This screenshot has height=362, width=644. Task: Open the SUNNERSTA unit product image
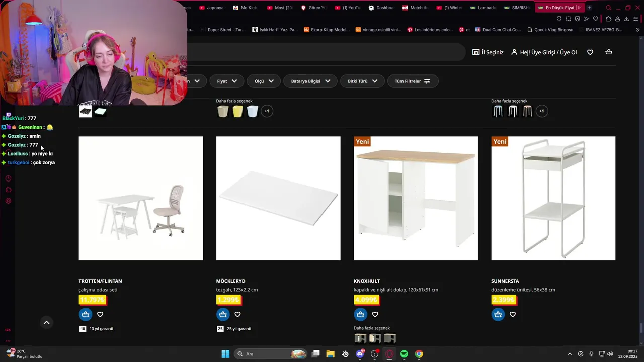tap(553, 198)
